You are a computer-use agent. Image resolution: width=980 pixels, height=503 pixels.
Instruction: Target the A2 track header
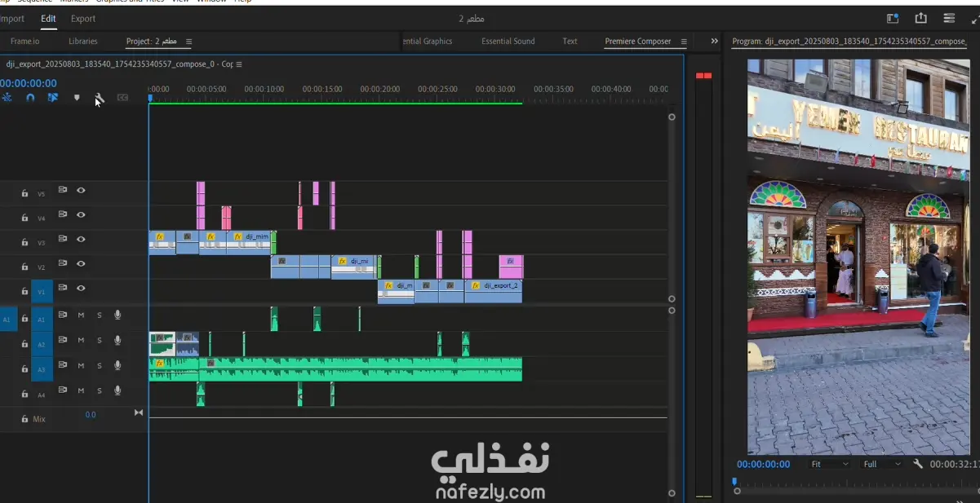(42, 344)
